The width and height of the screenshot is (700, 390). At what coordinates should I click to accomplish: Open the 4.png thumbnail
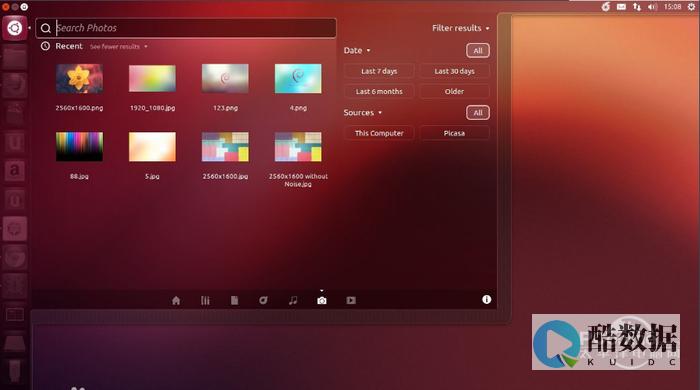[298, 79]
